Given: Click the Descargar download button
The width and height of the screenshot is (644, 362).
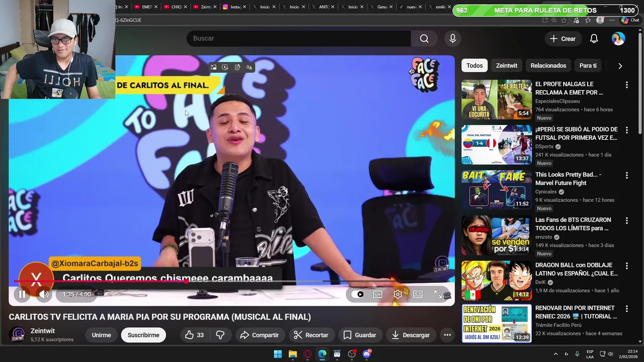Looking at the screenshot, I should tap(411, 335).
